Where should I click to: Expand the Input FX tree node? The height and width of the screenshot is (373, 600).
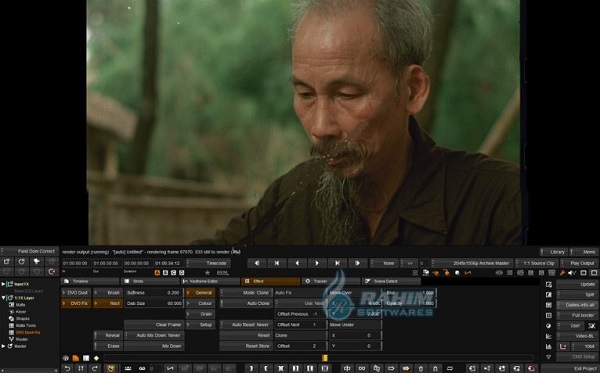(3, 284)
